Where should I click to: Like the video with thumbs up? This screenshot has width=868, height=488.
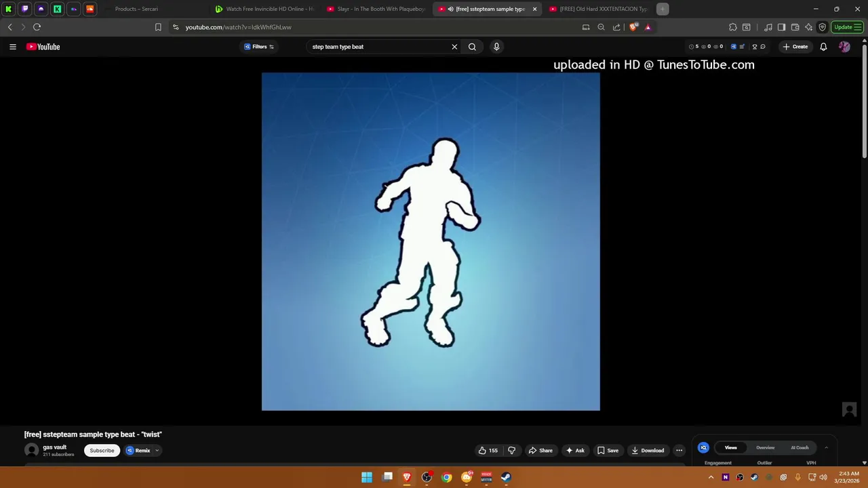(x=488, y=450)
